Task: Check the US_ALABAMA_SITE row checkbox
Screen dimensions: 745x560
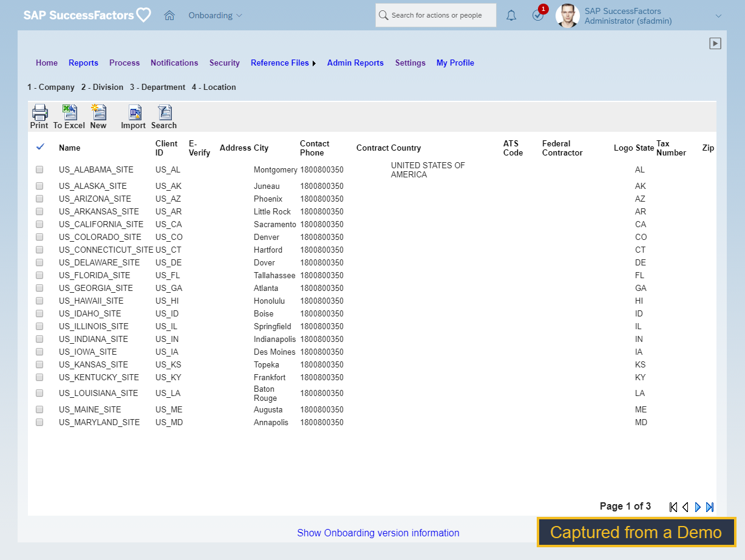Action: 39,169
